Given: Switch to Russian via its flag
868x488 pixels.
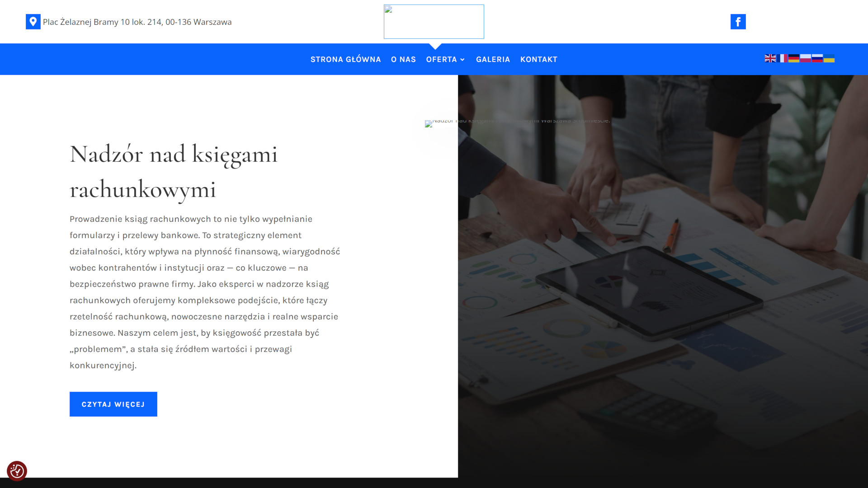Looking at the screenshot, I should pyautogui.click(x=817, y=58).
